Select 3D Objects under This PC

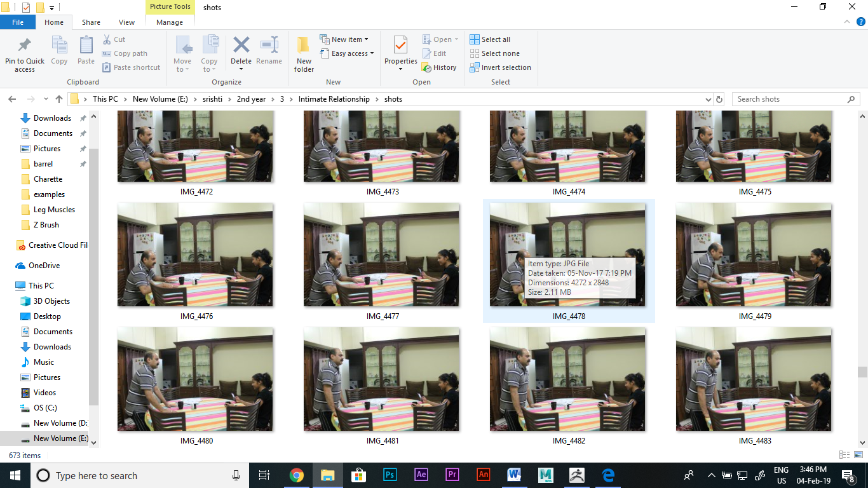click(51, 301)
